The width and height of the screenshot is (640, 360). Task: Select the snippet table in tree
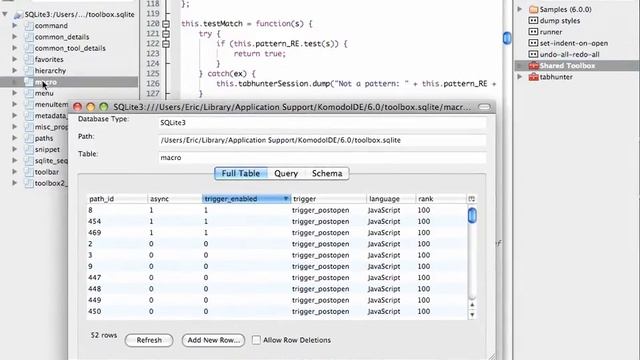click(47, 149)
